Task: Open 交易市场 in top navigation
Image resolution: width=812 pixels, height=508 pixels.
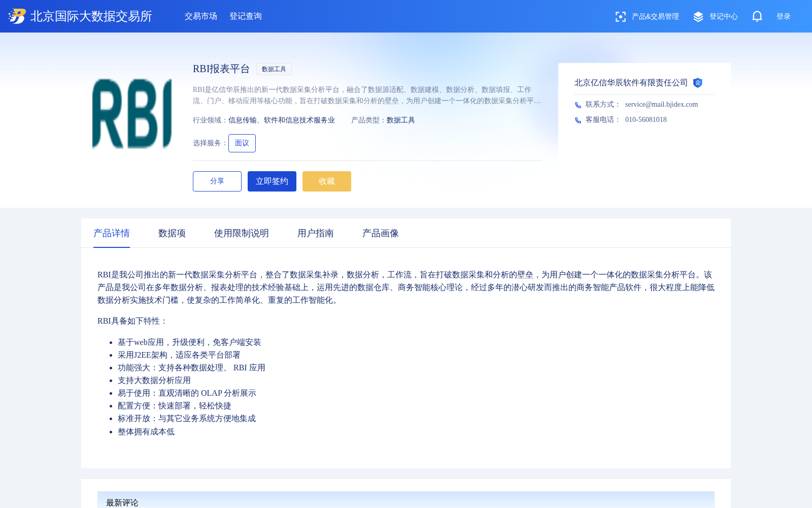Action: pyautogui.click(x=201, y=16)
